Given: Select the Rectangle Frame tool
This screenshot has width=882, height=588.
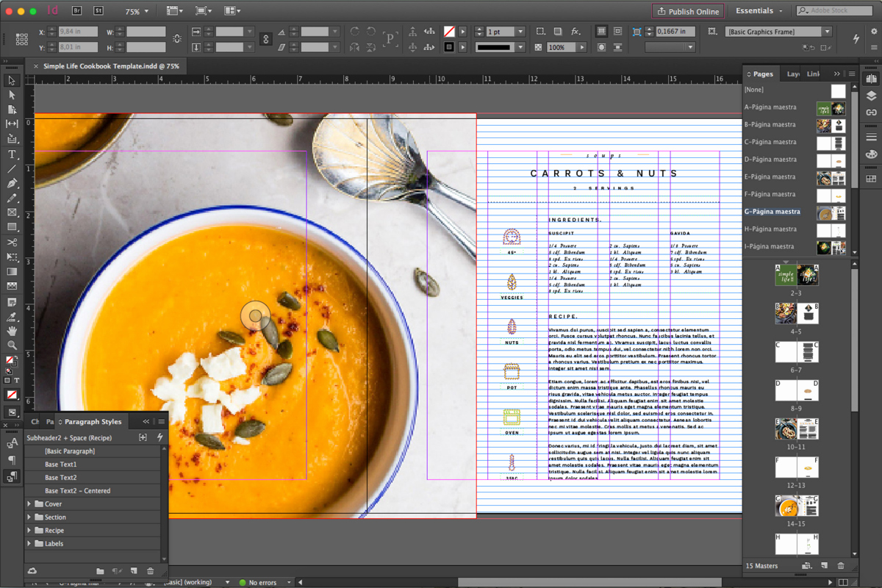Looking at the screenshot, I should [12, 213].
